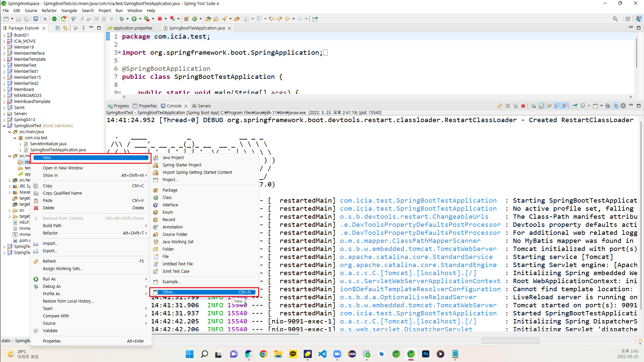Open Visual Studio Code from taskbar

tap(322, 354)
